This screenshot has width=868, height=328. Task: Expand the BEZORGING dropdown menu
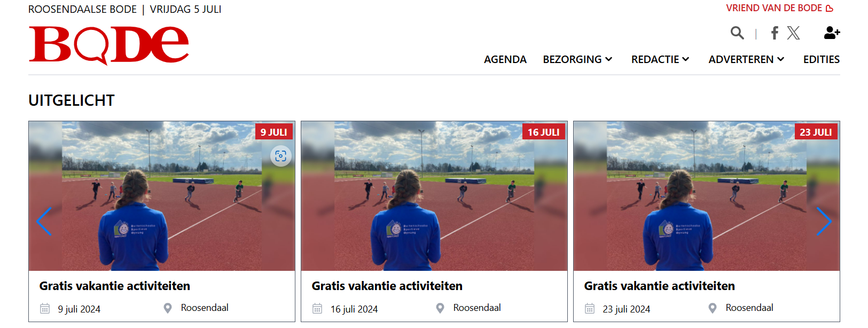(x=577, y=59)
